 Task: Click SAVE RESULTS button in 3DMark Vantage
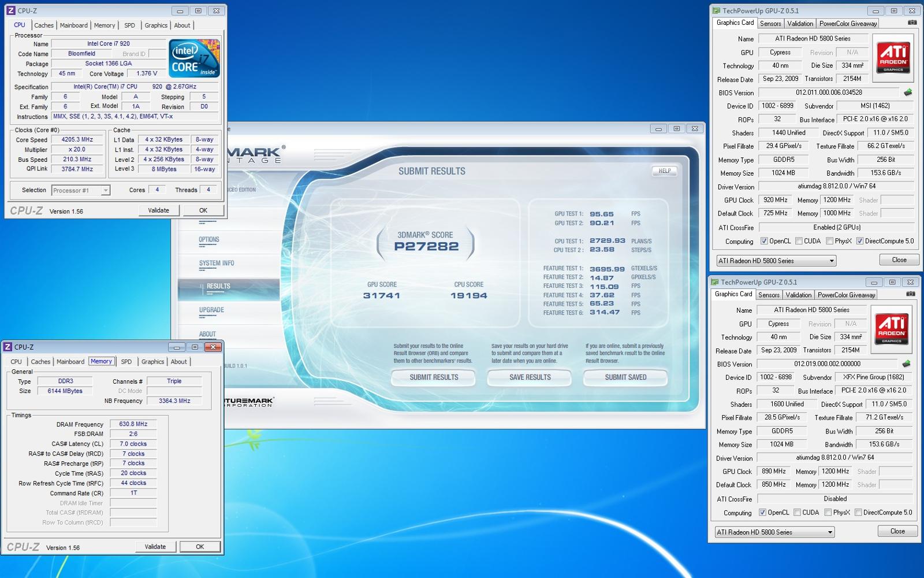530,377
